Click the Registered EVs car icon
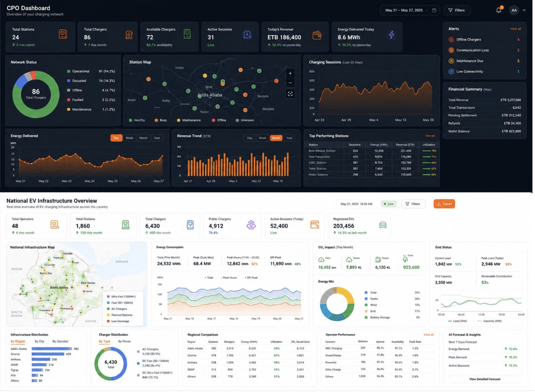 coord(383,225)
